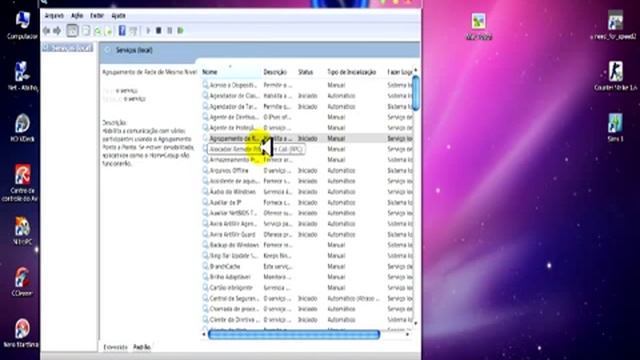Open the Arquivo menu

(54, 16)
